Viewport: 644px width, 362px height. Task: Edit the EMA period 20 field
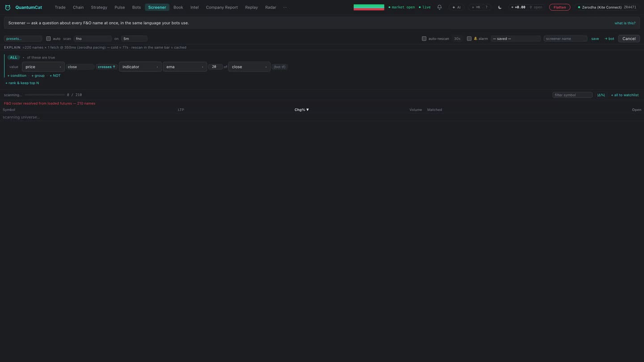coord(215,67)
